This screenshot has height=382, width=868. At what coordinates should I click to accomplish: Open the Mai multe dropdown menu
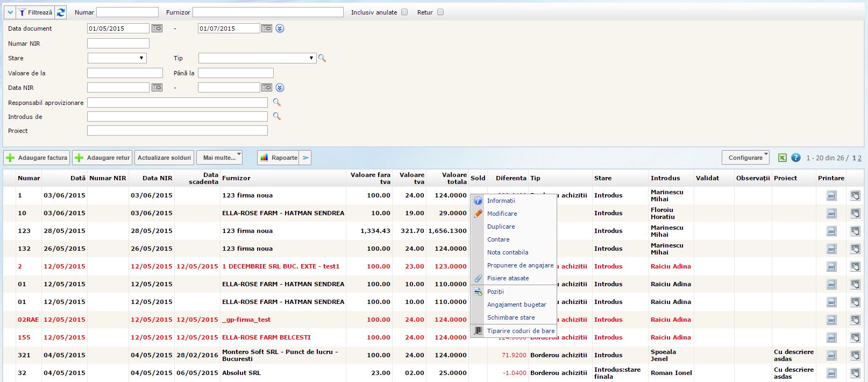point(219,158)
